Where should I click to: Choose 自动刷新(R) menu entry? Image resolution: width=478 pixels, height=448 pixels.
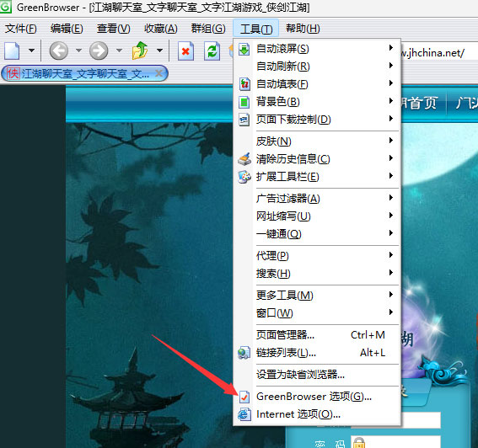pos(317,66)
